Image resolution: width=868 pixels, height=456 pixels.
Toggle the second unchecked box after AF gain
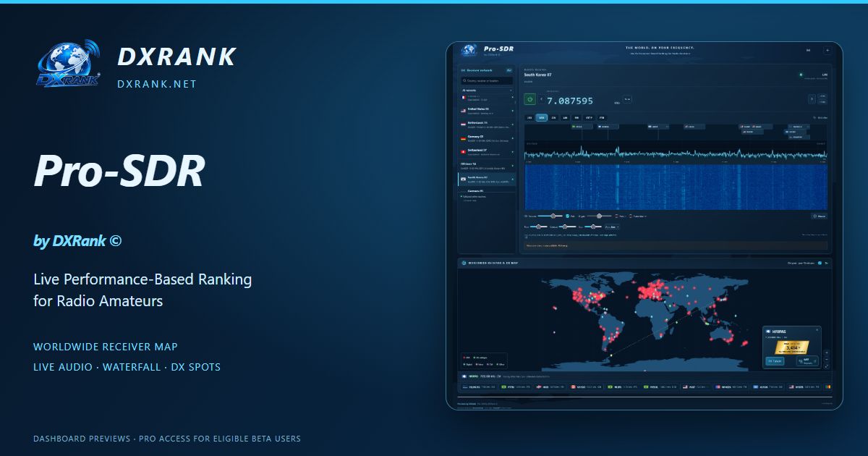point(631,216)
